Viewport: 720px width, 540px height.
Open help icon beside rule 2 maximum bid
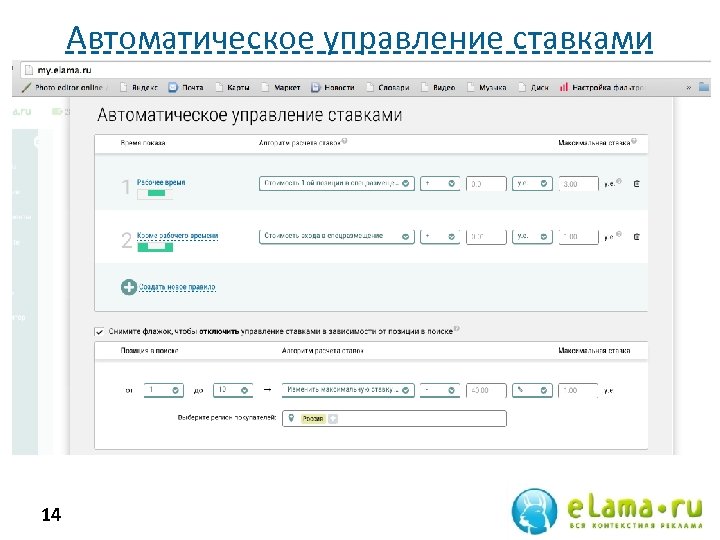point(619,234)
